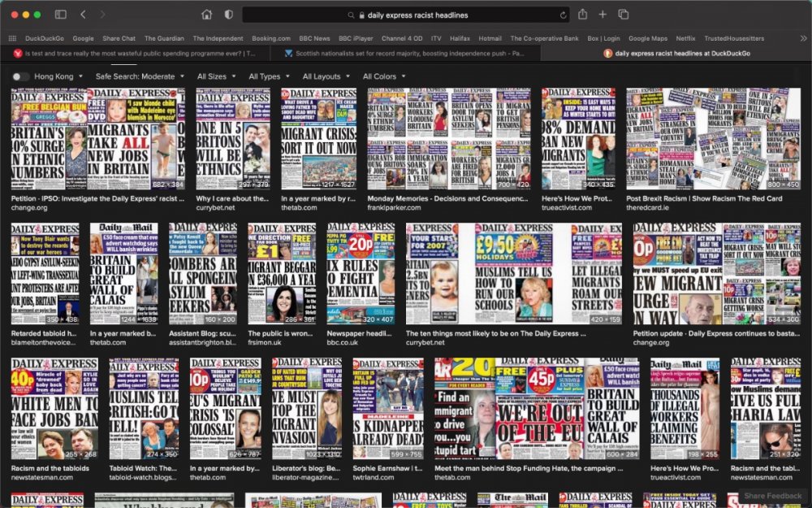Toggle the Hong Kong region switch
This screenshot has width=812, height=508.
21,76
